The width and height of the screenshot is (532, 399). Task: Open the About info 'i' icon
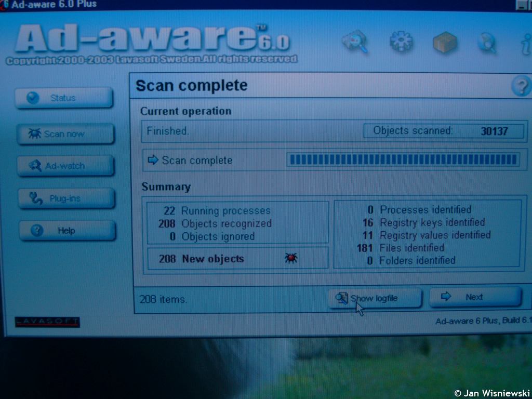click(x=525, y=44)
